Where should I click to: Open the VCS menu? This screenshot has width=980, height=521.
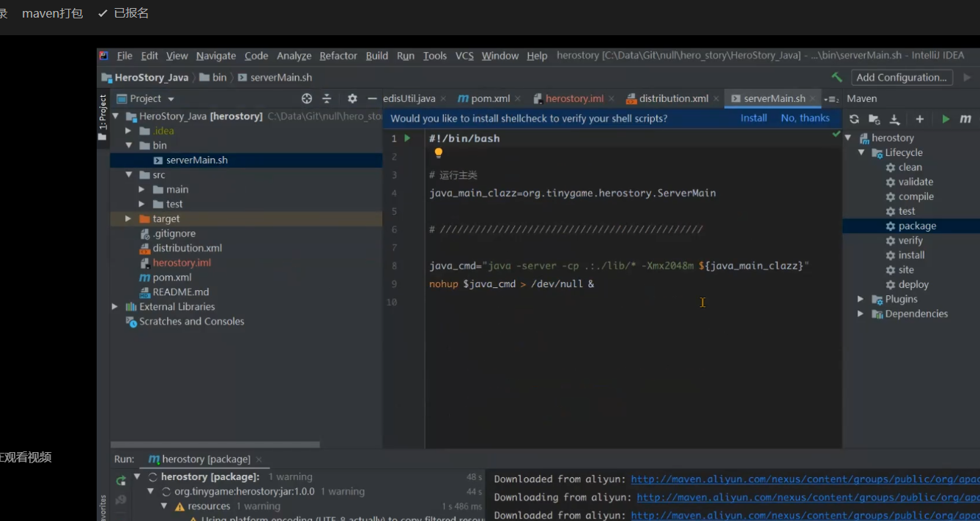point(464,56)
